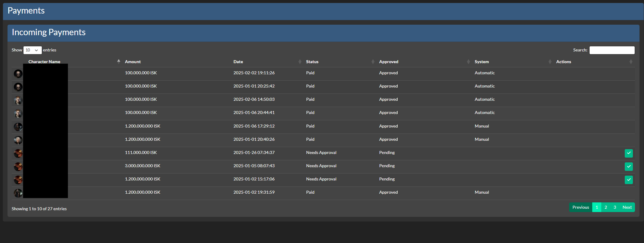The width and height of the screenshot is (644, 243).
Task: Sort payments by System column
Action: tap(482, 62)
